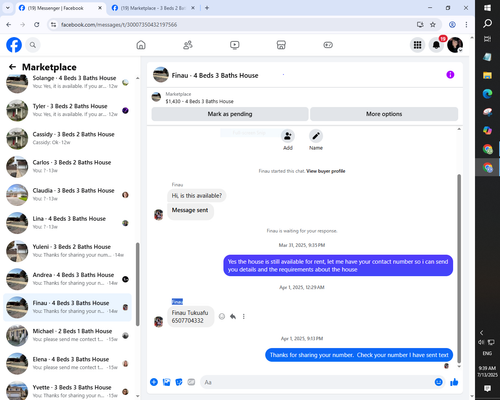
Task: View site information icon in address bar
Action: coord(53,25)
